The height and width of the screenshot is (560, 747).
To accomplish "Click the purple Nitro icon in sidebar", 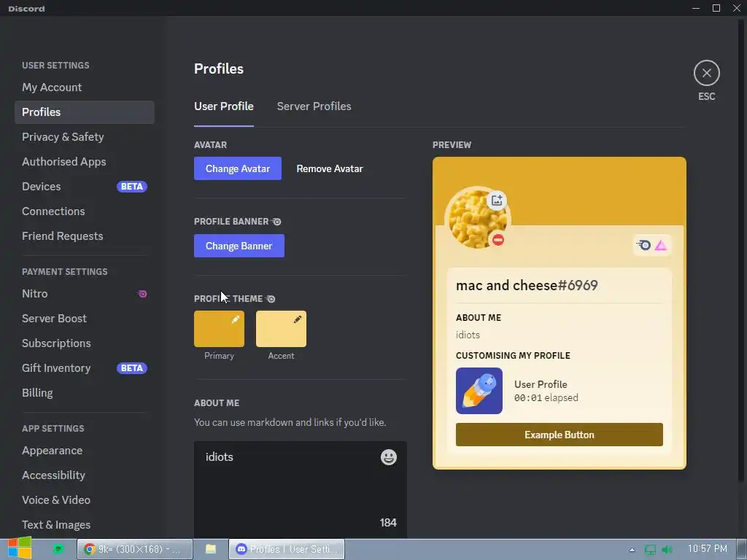I will (x=142, y=294).
